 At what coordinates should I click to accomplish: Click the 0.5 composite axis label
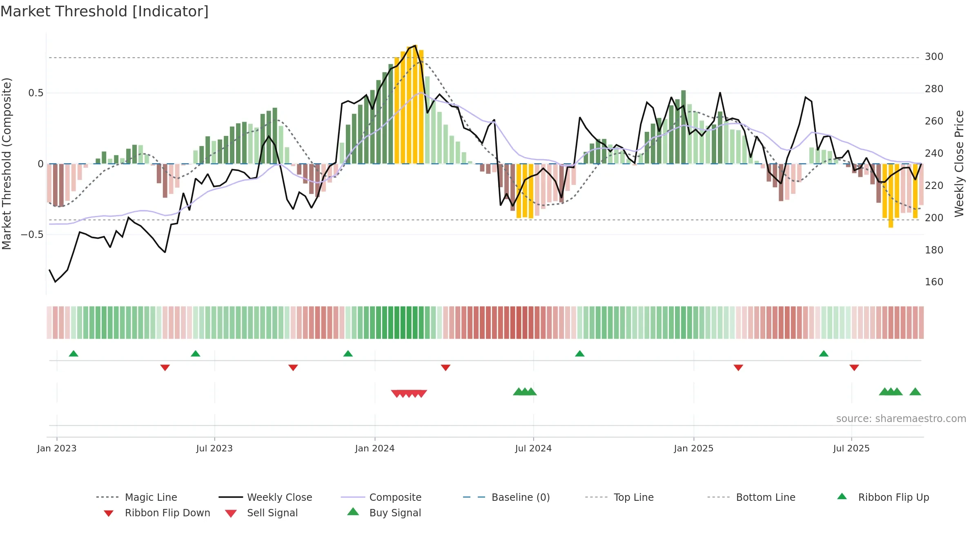click(x=36, y=93)
